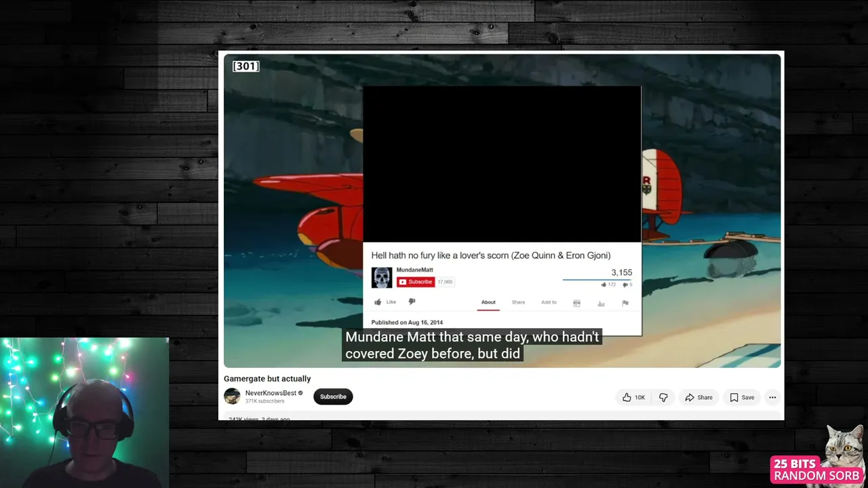
Task: Click the MundaneMatt skull avatar
Action: tap(382, 278)
